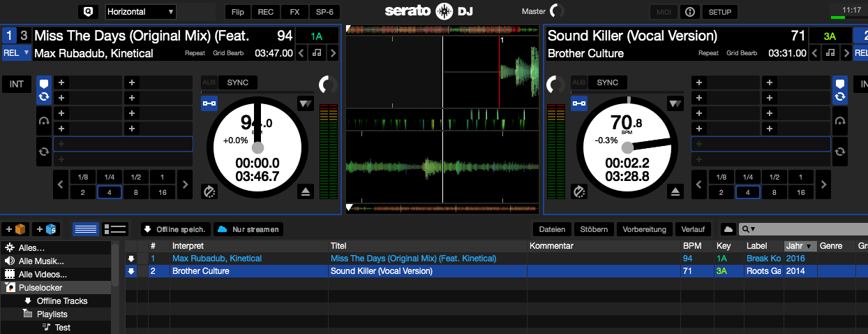Click the add crate icon in library
Viewport: 868px width, 334px height.
click(x=15, y=229)
